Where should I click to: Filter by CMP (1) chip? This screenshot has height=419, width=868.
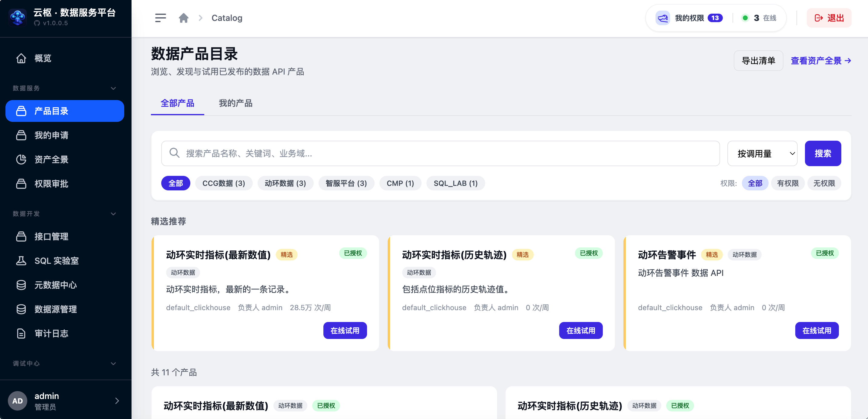point(400,183)
